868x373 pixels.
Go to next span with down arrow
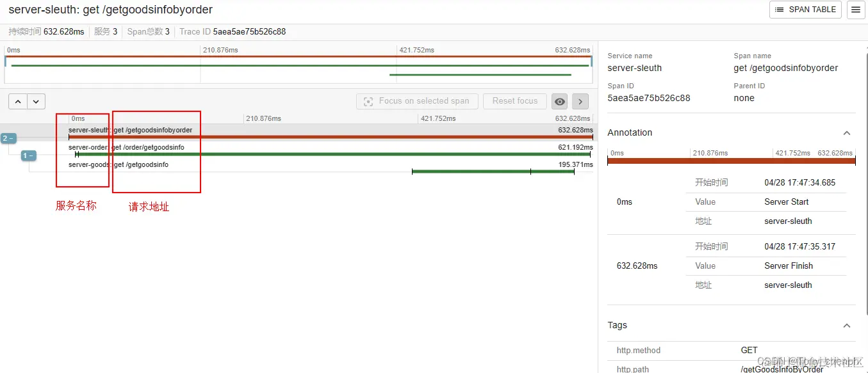36,101
